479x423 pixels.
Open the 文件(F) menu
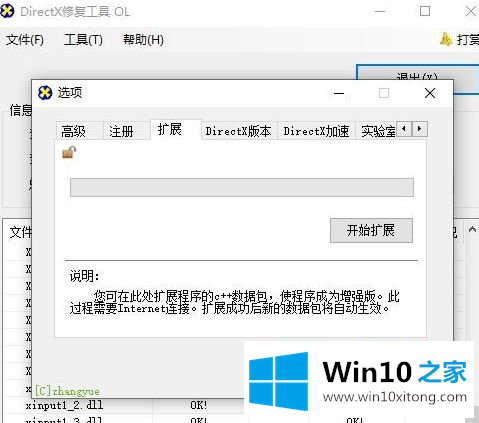coord(25,40)
